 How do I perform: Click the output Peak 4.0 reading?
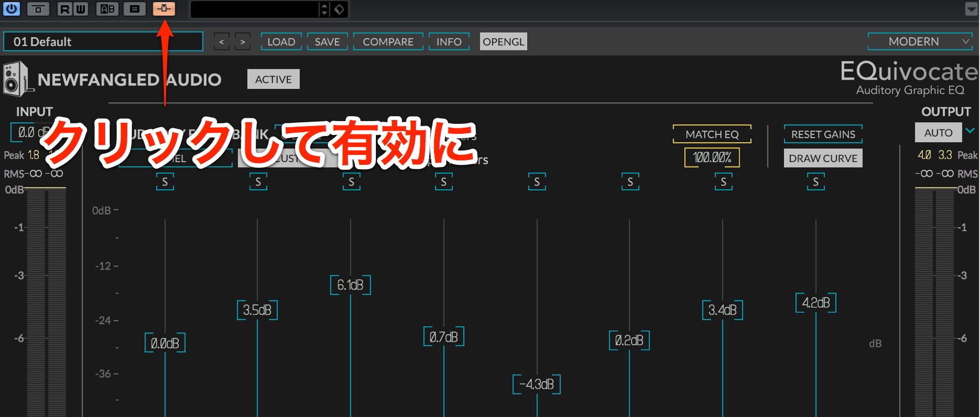(x=924, y=155)
